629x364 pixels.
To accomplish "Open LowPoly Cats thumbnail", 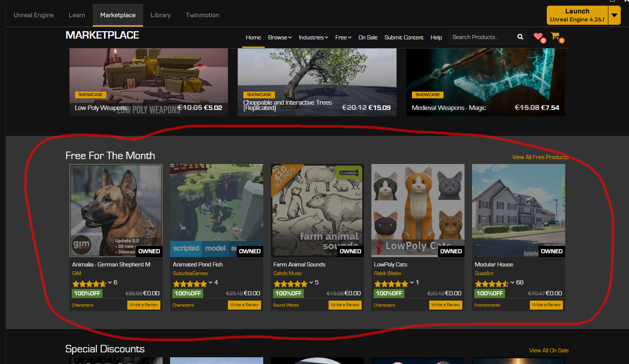I will click(x=418, y=211).
